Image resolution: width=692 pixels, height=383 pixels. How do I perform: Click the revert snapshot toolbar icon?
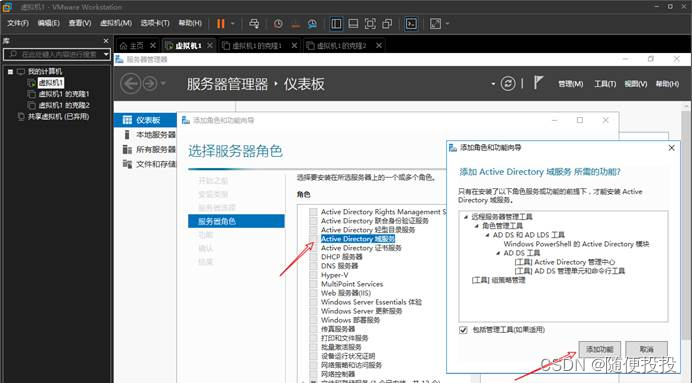(x=295, y=24)
